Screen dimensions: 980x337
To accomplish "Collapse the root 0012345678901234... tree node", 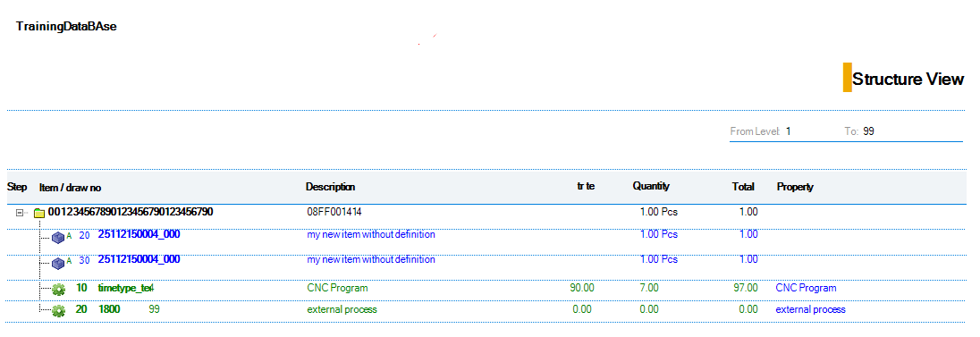I will tap(20, 213).
